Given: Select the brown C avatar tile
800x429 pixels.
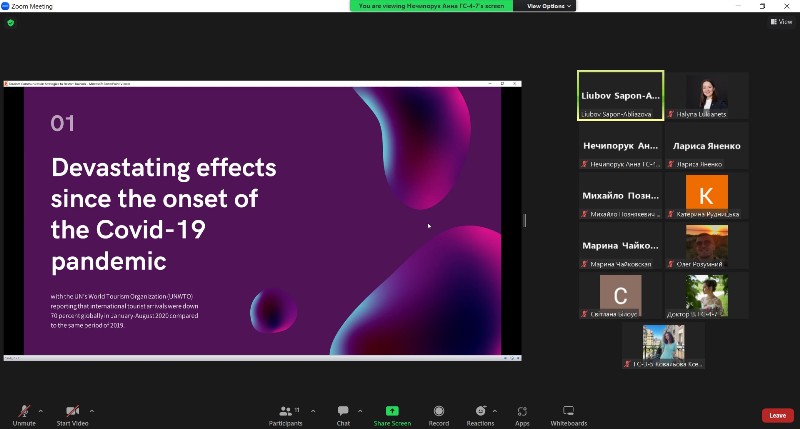Looking at the screenshot, I should click(x=620, y=296).
